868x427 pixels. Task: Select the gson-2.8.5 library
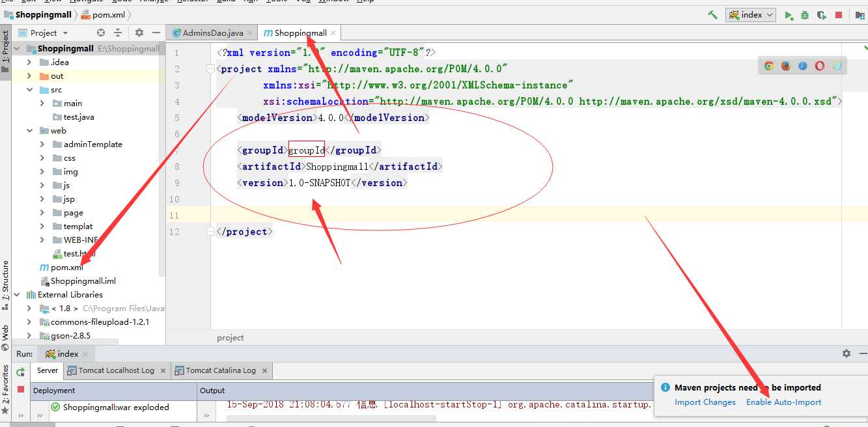coord(65,336)
